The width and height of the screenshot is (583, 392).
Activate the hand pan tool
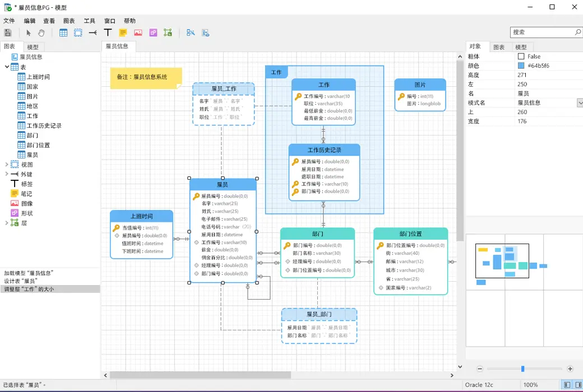[41, 32]
